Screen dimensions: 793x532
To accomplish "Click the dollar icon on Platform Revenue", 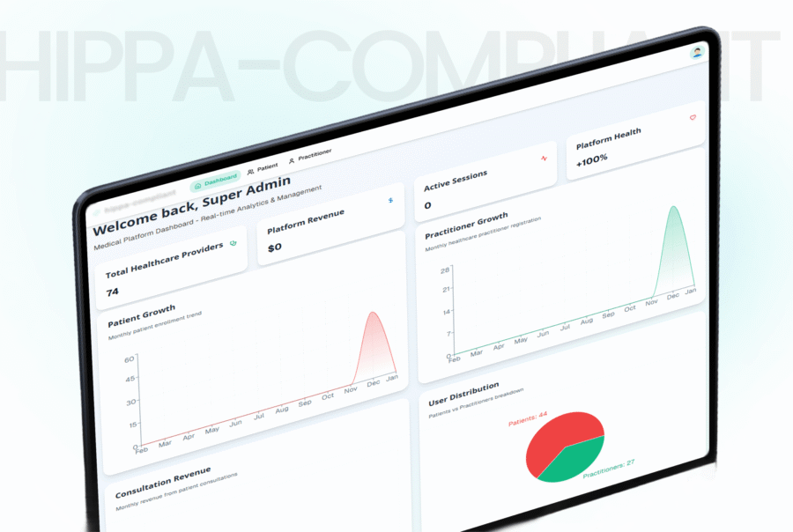I will [390, 201].
